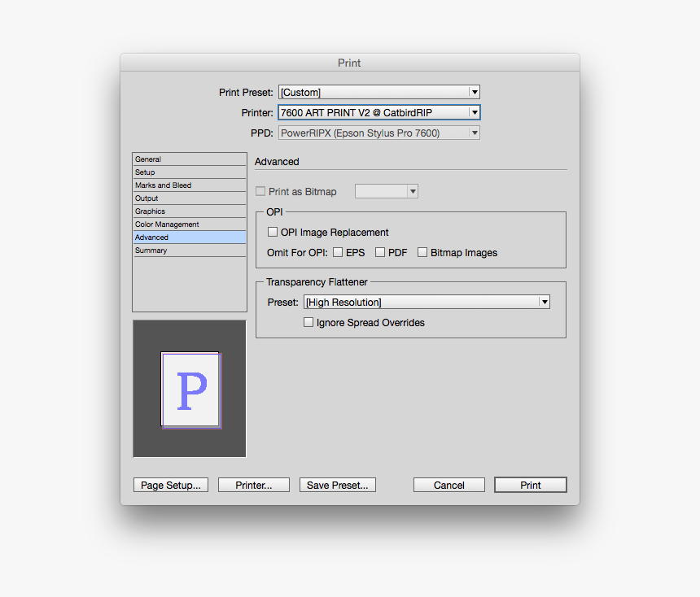The width and height of the screenshot is (700, 597).
Task: Check Omit For OPI EPS
Action: click(338, 252)
